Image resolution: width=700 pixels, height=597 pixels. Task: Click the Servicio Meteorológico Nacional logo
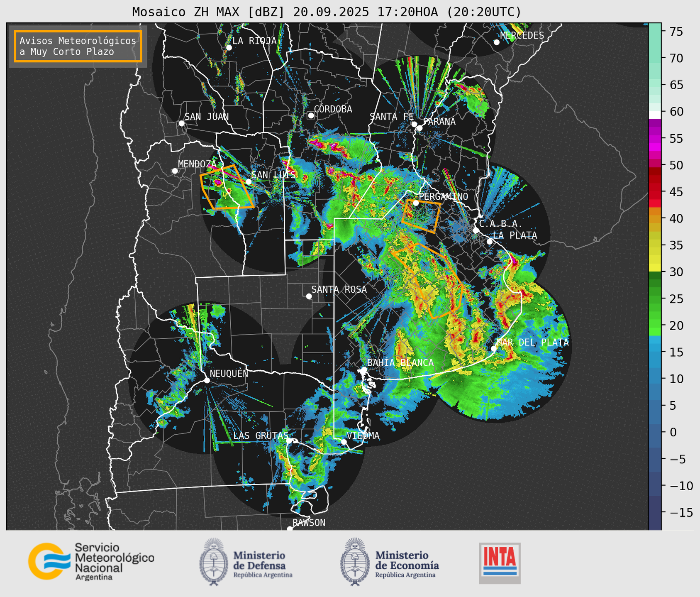tap(91, 561)
